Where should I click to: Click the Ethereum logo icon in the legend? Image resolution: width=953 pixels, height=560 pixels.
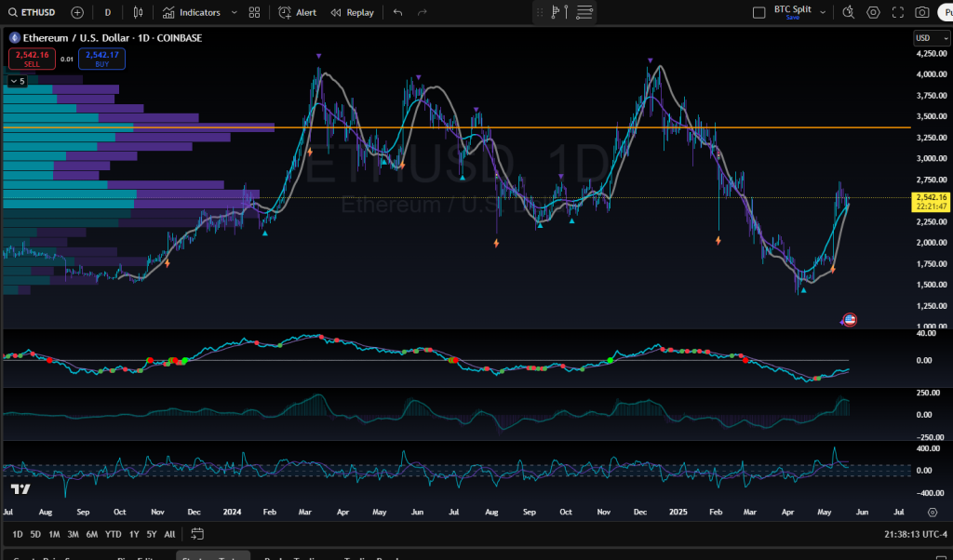point(15,37)
